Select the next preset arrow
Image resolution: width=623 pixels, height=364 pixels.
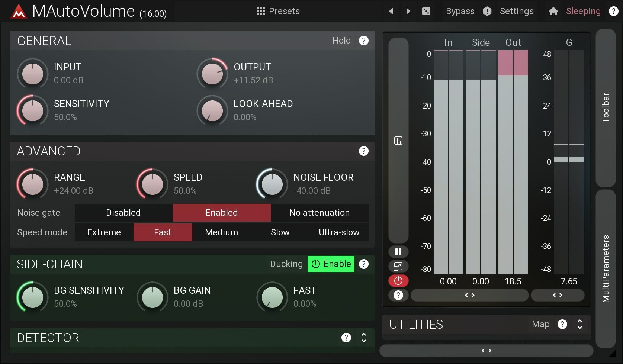click(x=408, y=11)
